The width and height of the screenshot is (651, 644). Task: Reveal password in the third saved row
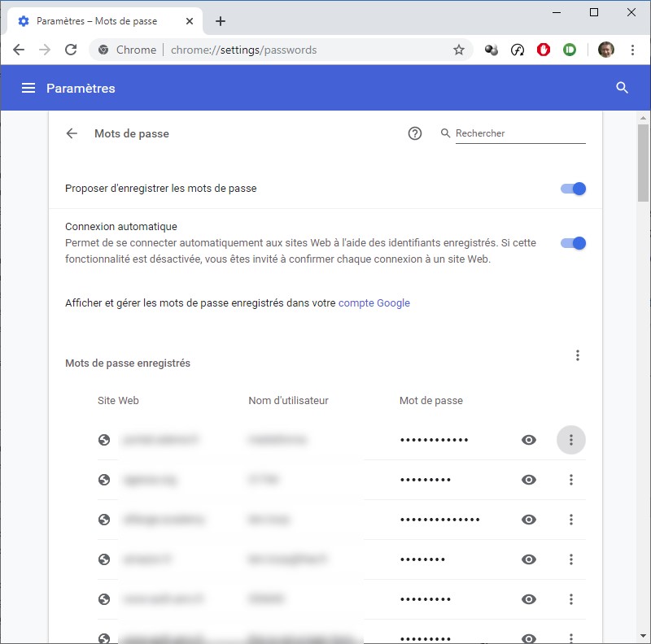click(x=529, y=520)
